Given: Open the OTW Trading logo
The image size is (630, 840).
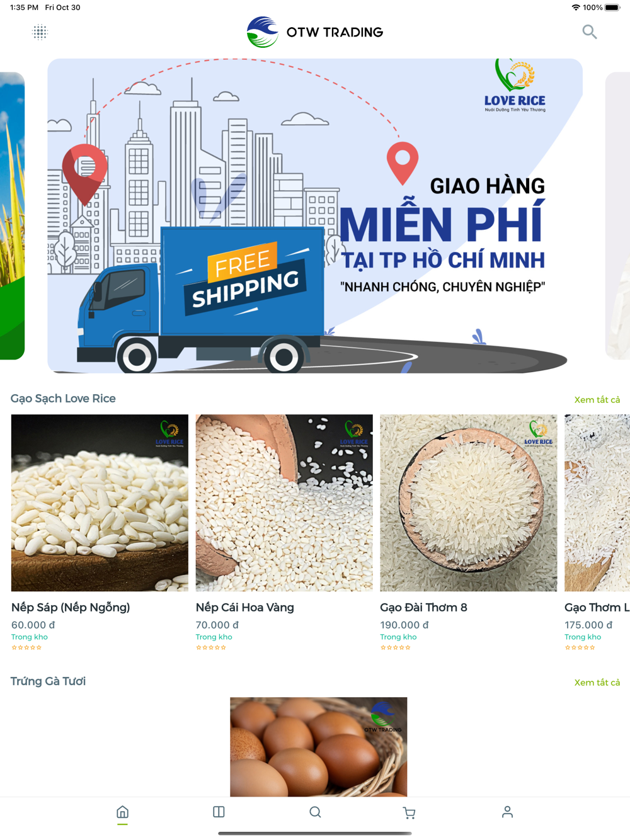Looking at the screenshot, I should (315, 32).
